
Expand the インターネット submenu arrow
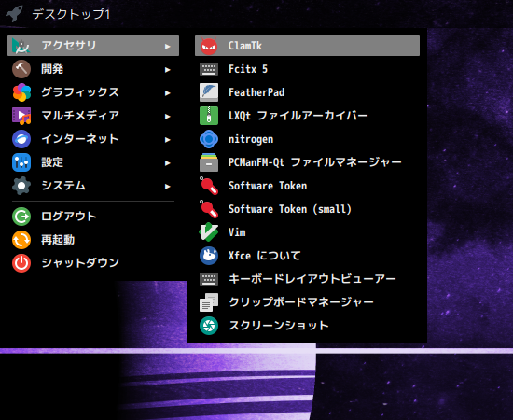168,140
